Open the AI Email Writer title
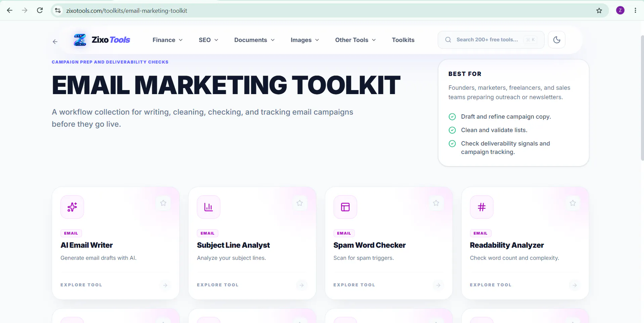 pyautogui.click(x=87, y=245)
